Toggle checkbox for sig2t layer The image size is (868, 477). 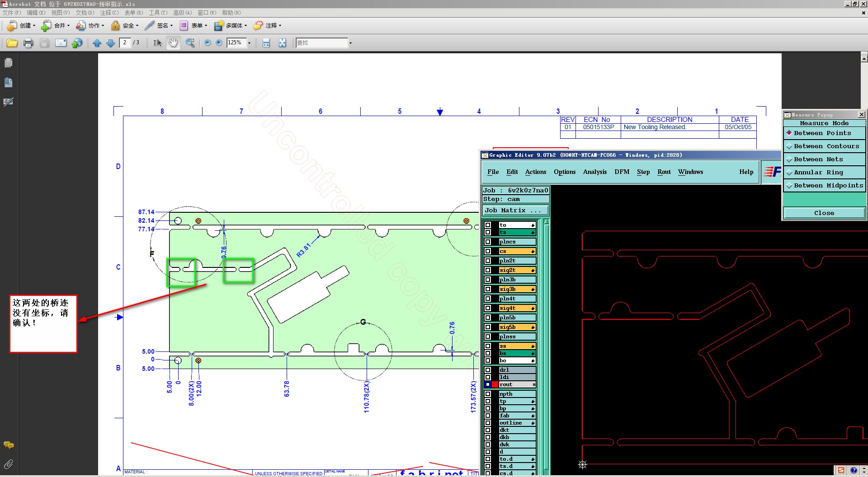coord(488,270)
